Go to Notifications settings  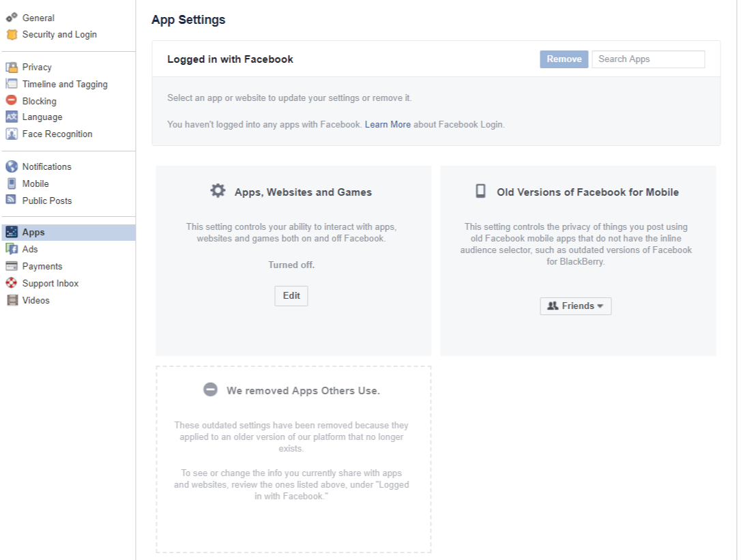(x=47, y=166)
